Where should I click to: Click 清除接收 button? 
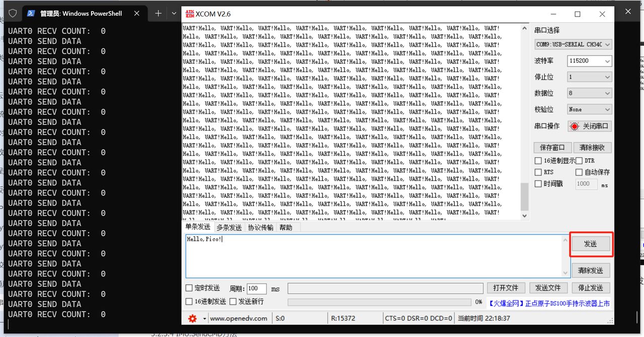[x=592, y=148]
